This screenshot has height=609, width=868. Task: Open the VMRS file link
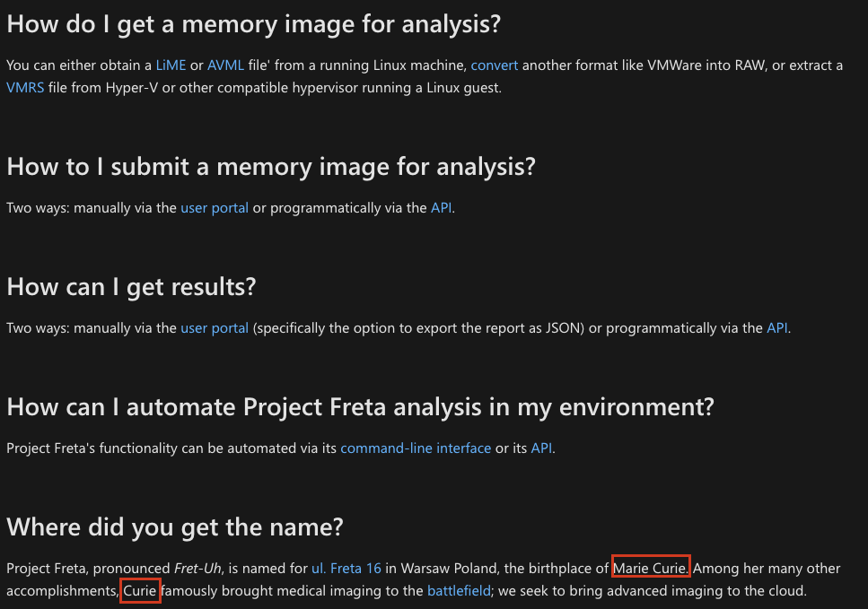(25, 87)
